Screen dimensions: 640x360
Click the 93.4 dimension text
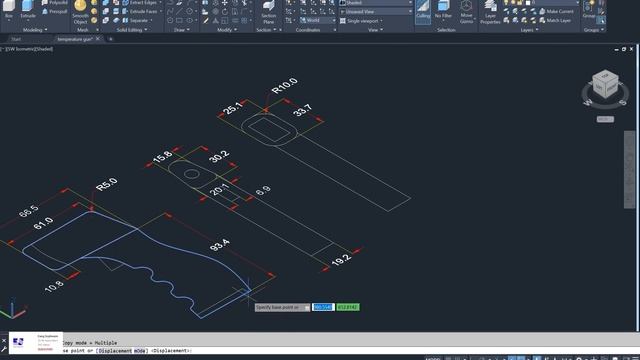tap(220, 245)
